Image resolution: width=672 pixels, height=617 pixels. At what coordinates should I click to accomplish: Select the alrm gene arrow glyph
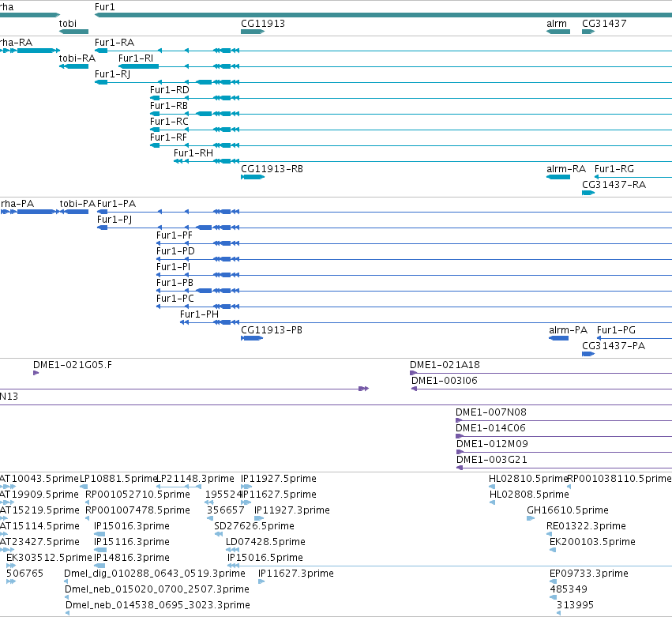point(558,32)
